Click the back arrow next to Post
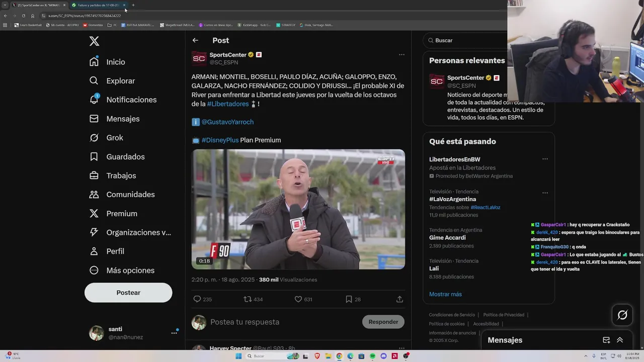 (x=195, y=40)
